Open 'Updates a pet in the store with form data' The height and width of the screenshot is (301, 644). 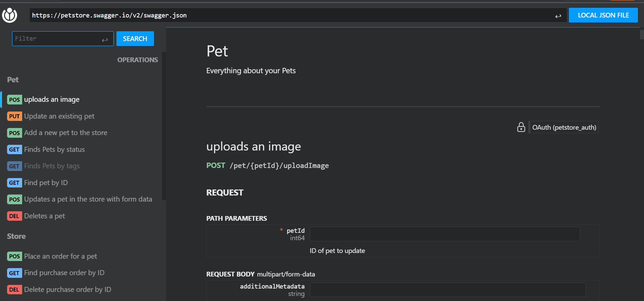88,199
